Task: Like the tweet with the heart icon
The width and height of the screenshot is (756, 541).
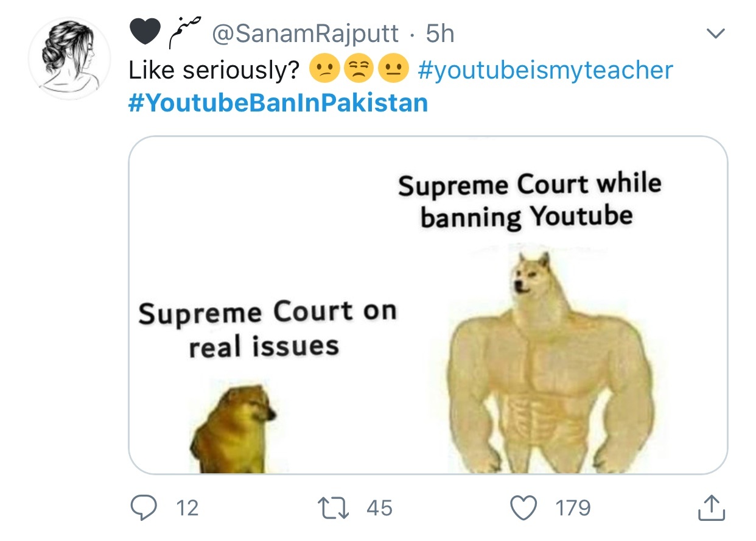Action: coord(524,507)
